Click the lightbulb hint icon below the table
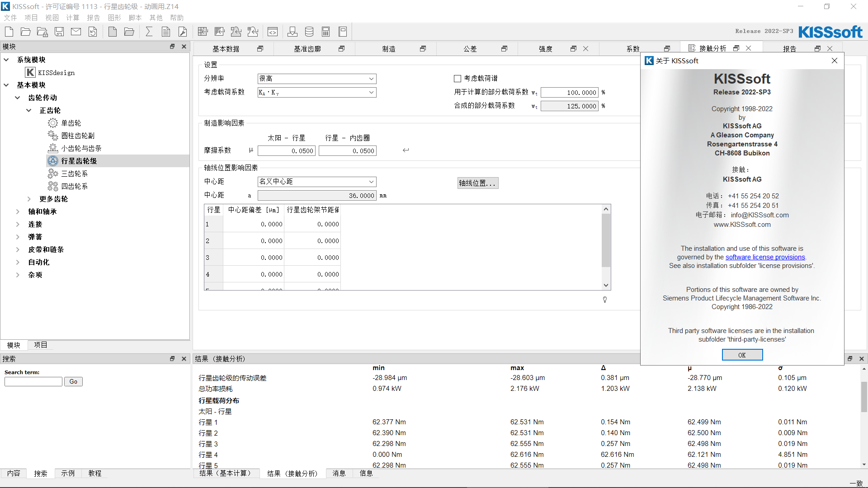This screenshot has height=488, width=868. (605, 300)
